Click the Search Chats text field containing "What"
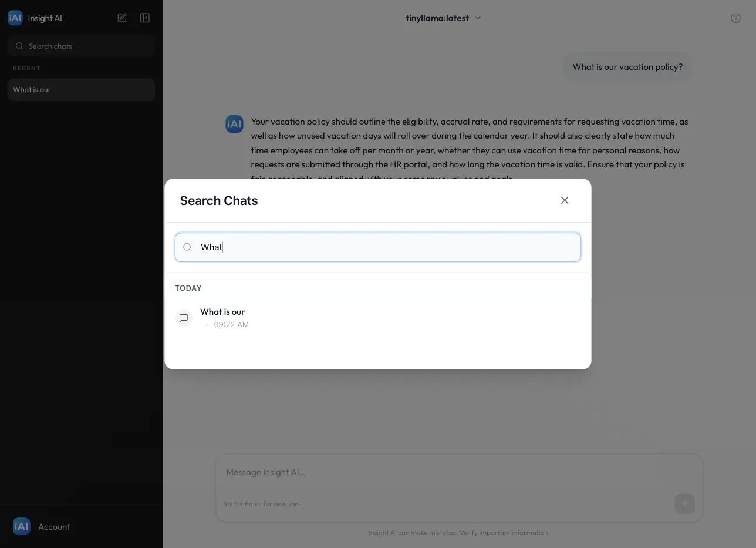This screenshot has height=548, width=756. click(x=378, y=247)
